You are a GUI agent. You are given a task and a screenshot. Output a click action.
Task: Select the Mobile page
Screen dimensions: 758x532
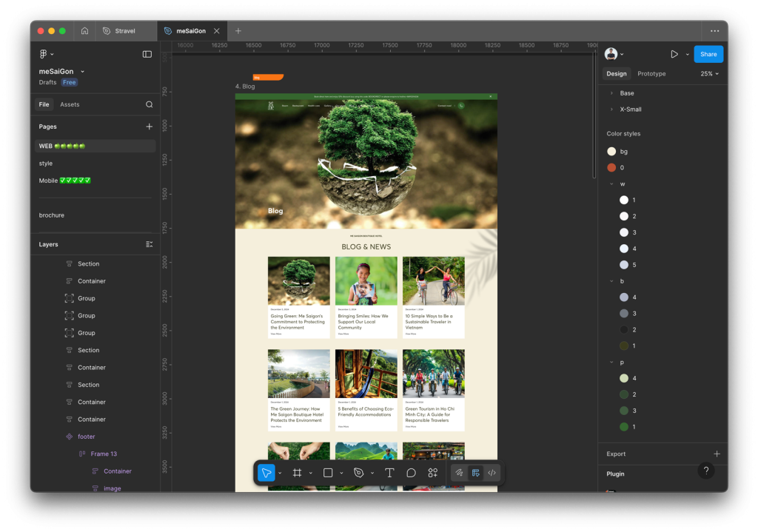(x=64, y=181)
